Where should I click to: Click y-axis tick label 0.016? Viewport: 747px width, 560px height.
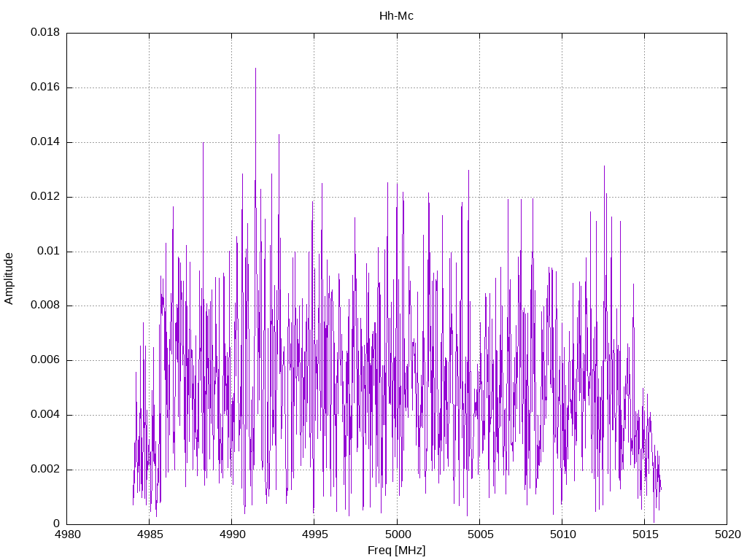coord(45,87)
